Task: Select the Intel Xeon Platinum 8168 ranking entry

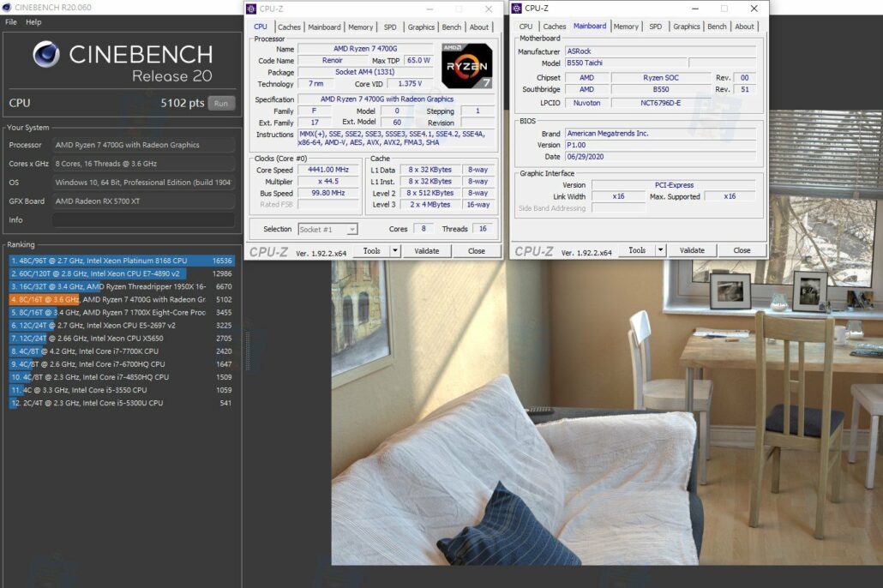Action: [x=120, y=261]
